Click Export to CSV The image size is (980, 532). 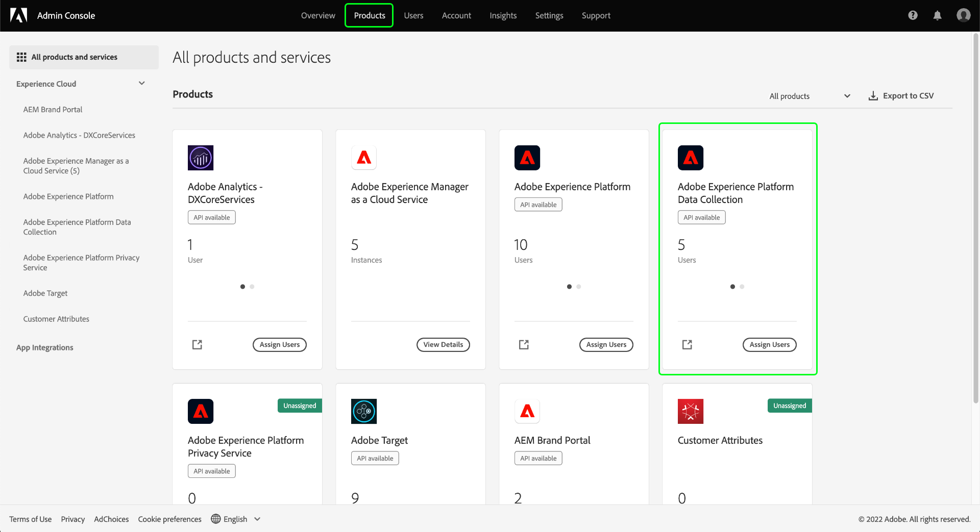[x=901, y=96]
